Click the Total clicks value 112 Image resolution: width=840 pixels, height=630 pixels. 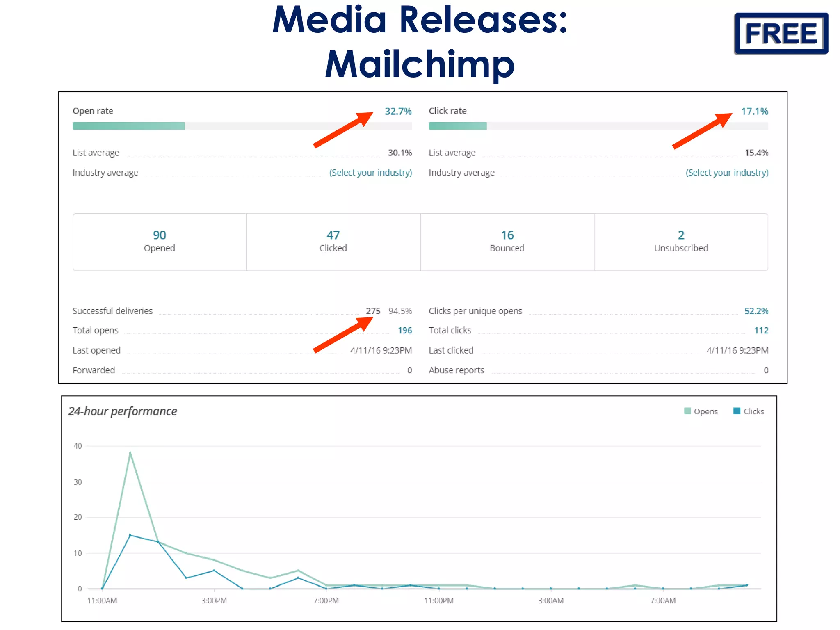click(x=761, y=331)
